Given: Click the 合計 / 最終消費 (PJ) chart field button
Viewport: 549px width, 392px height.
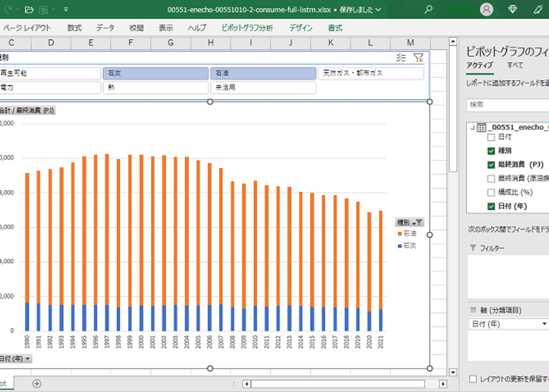Looking at the screenshot, I should (27, 110).
